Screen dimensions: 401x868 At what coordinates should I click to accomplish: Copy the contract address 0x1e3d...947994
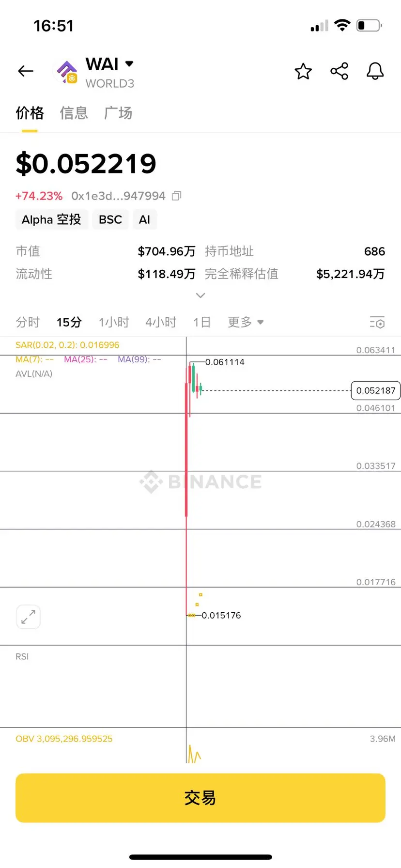click(x=177, y=196)
